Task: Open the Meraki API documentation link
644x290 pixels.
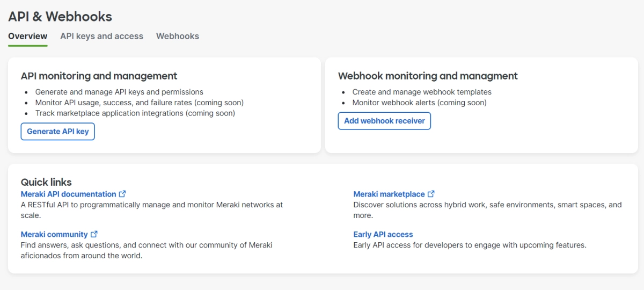Action: (69, 194)
